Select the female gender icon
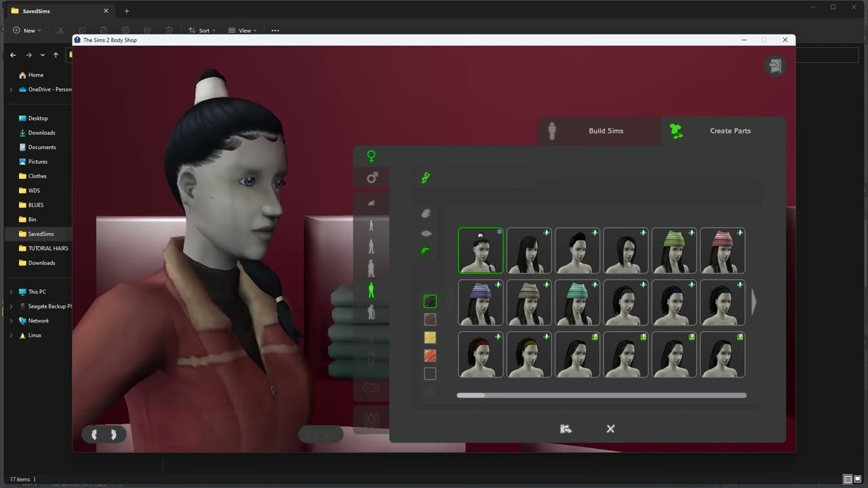 (371, 157)
